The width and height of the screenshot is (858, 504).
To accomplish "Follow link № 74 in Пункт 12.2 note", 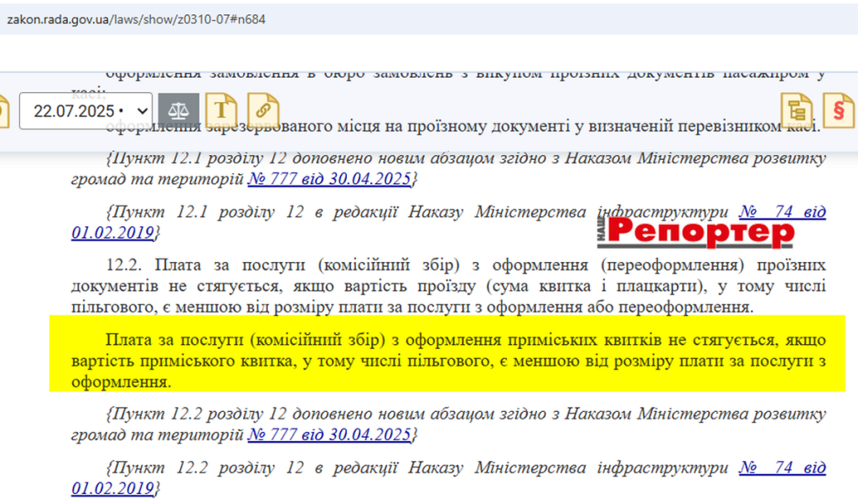I will click(x=782, y=467).
